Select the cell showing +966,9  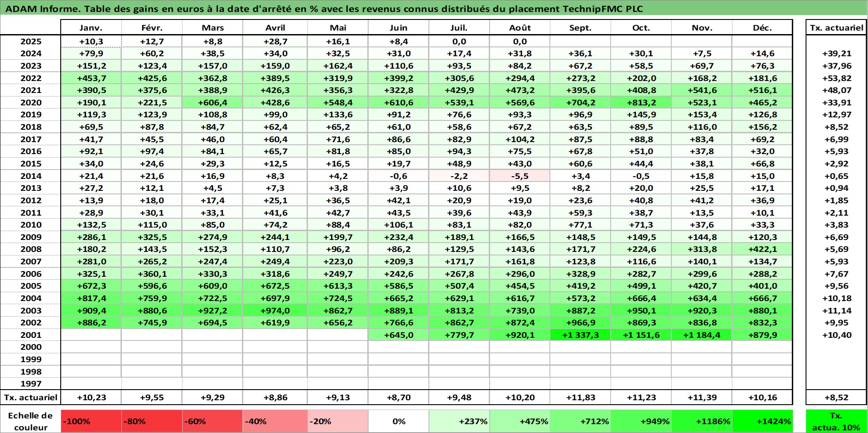click(x=580, y=322)
